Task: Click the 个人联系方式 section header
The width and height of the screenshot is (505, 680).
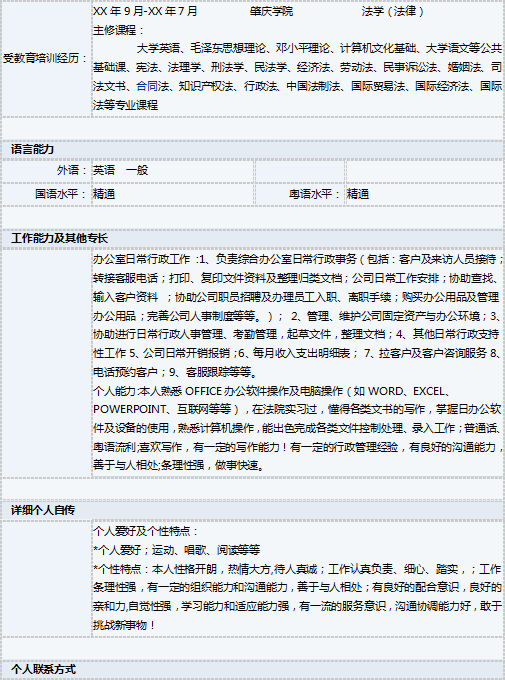Action: 43,669
